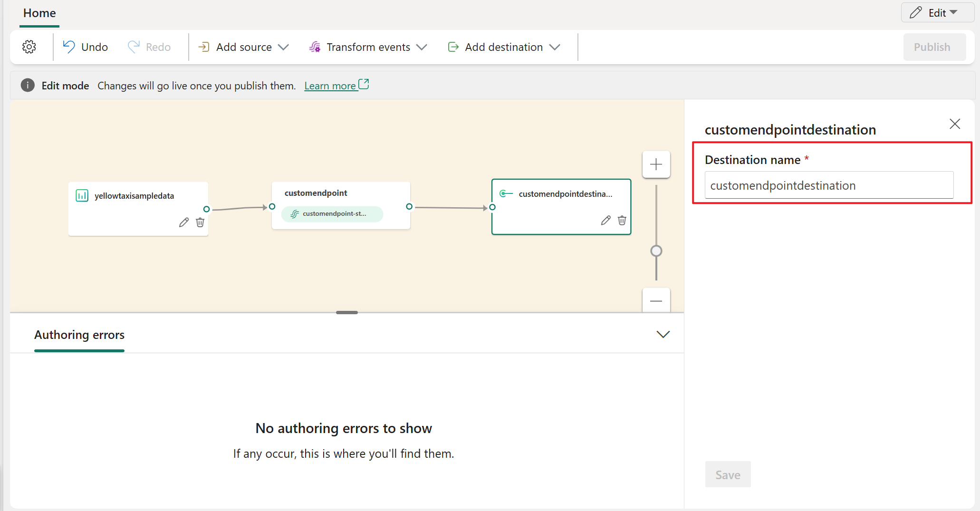Viewport: 980px width, 511px height.
Task: Click the Redo button
Action: tap(149, 47)
